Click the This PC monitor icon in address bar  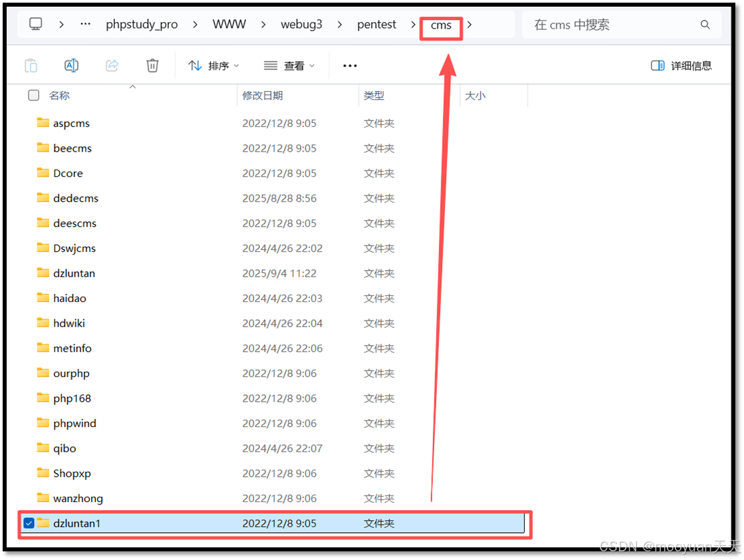coord(36,24)
